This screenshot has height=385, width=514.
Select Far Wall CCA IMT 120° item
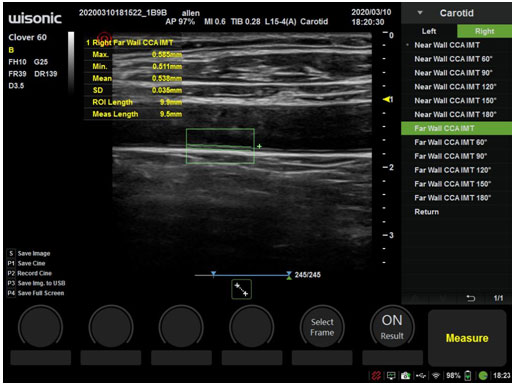[452, 170]
